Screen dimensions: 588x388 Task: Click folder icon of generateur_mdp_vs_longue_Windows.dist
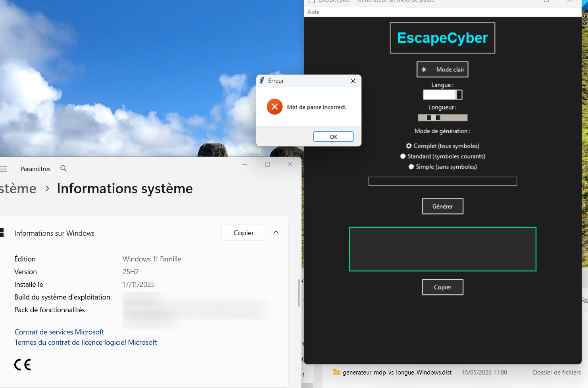(337, 372)
